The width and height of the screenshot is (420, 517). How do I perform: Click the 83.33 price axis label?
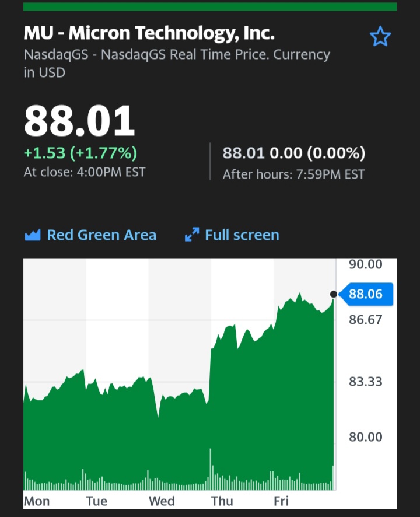[x=366, y=382]
